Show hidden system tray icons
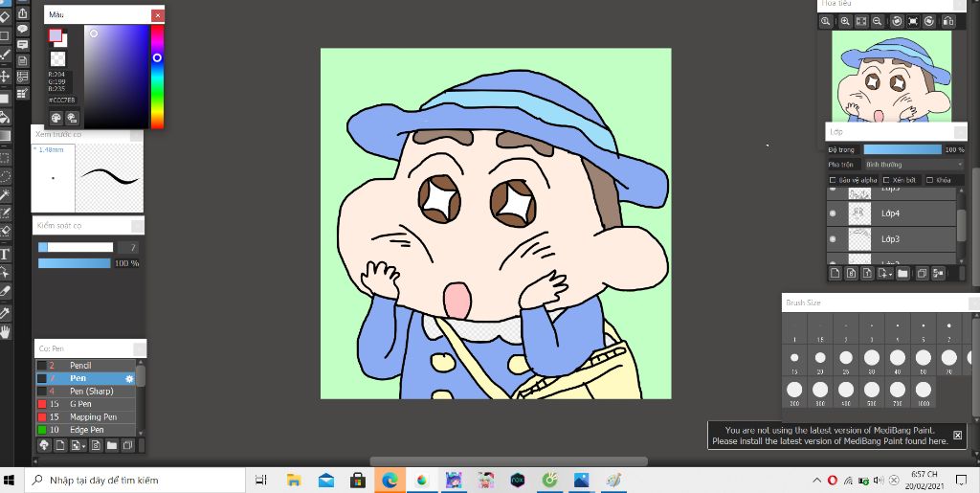Screen dimensions: 980x493 pyautogui.click(x=816, y=480)
